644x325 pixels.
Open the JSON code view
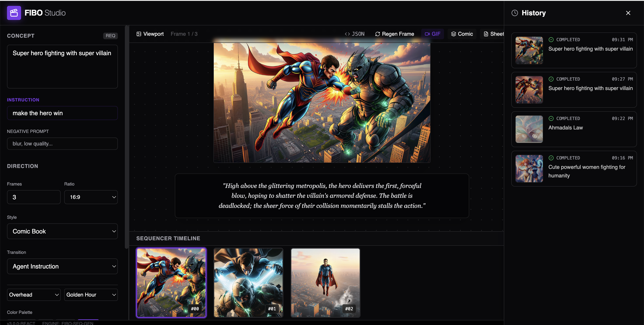point(354,34)
